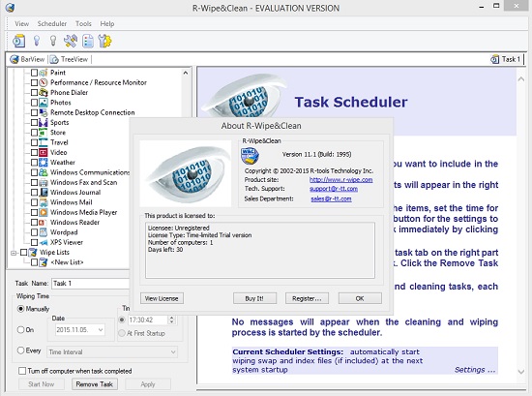The height and width of the screenshot is (396, 532).
Task: Select the Every radio button
Action: pos(20,350)
